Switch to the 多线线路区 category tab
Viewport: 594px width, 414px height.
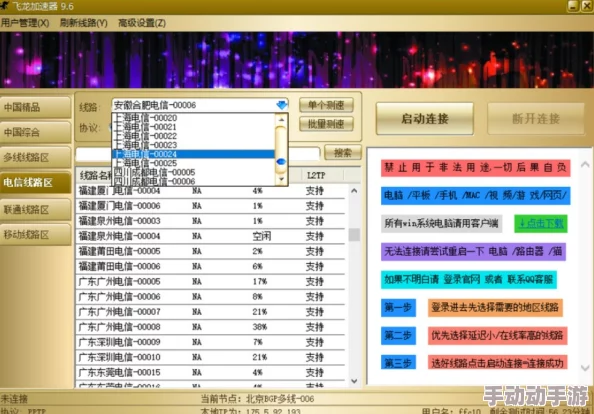(x=35, y=157)
